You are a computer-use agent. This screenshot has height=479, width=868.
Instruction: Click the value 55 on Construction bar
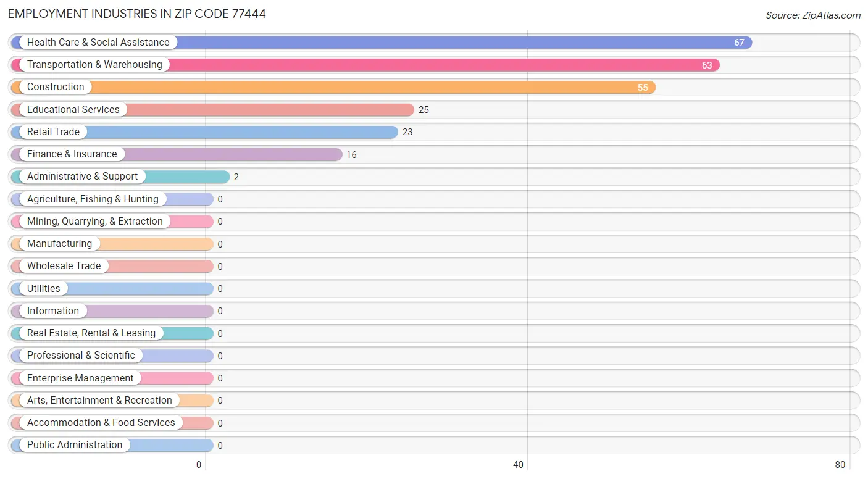click(x=643, y=88)
